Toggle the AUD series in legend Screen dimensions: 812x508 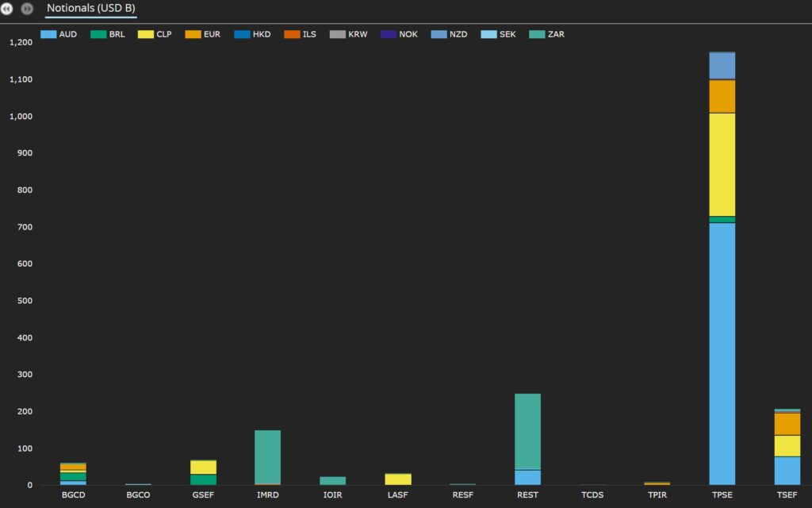click(x=59, y=35)
